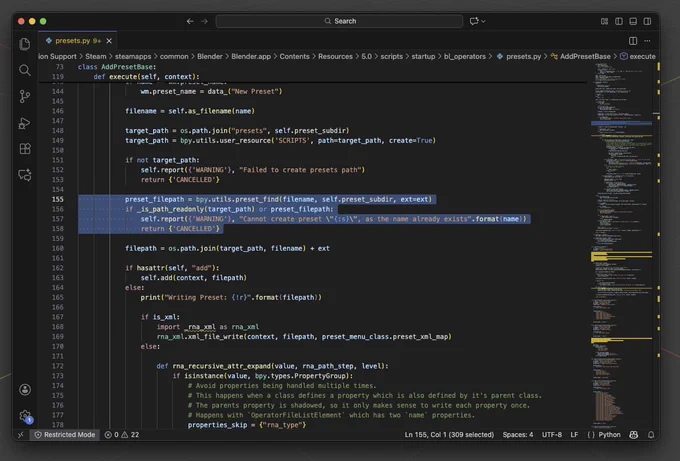The height and width of the screenshot is (461, 680).
Task: Click line number 172 in gutter
Action: click(x=58, y=366)
